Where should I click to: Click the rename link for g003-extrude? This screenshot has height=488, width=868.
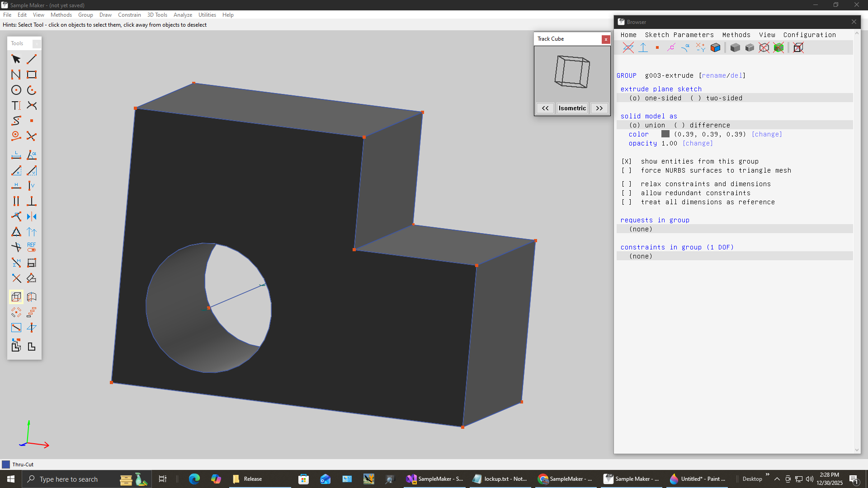pos(714,75)
